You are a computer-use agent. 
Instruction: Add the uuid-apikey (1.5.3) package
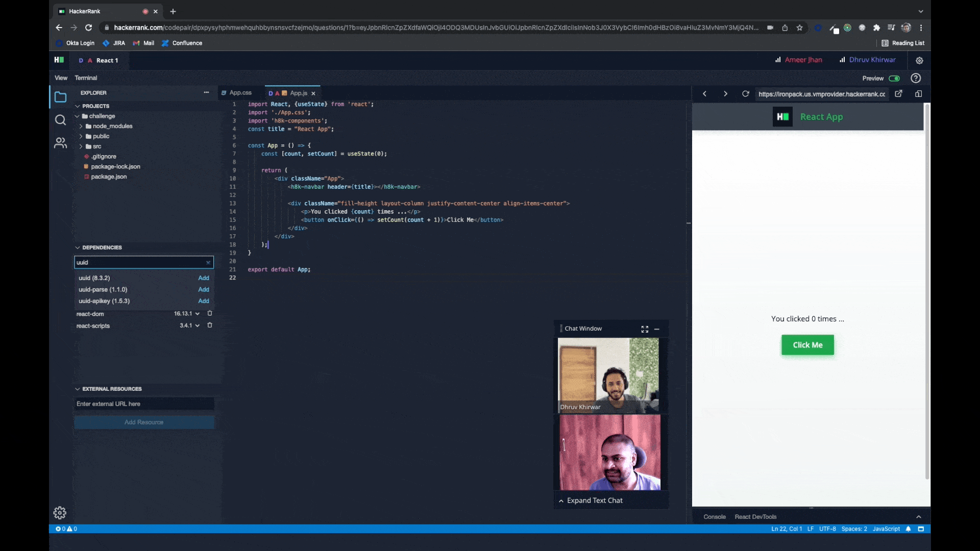point(204,301)
